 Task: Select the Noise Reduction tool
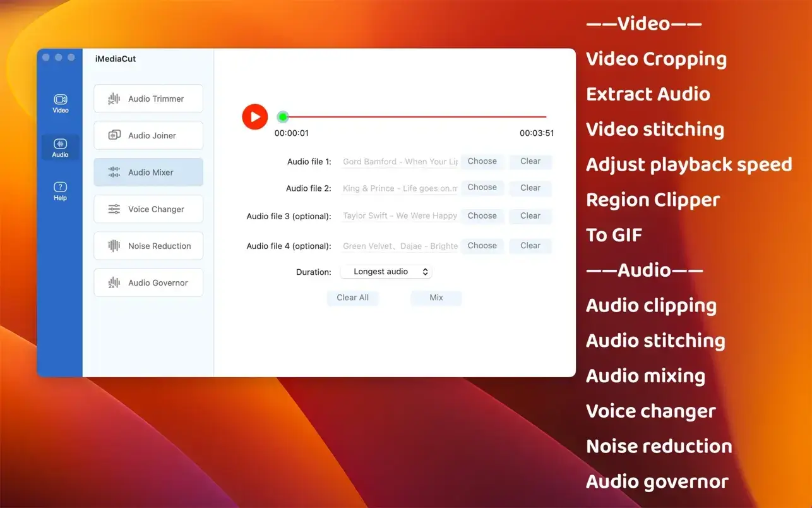(148, 246)
